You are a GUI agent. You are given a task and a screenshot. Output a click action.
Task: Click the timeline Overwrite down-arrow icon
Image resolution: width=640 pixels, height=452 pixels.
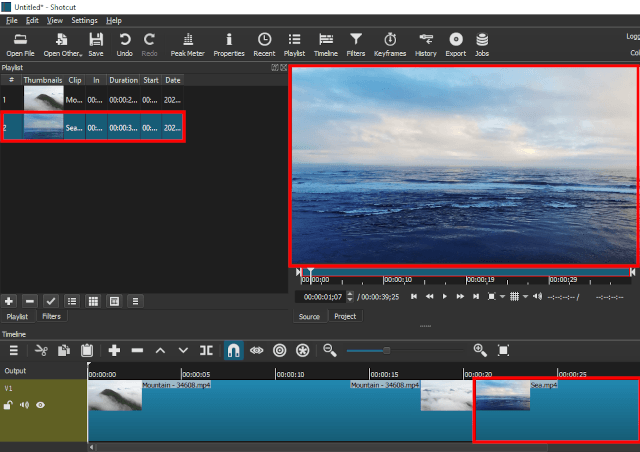pyautogui.click(x=183, y=350)
